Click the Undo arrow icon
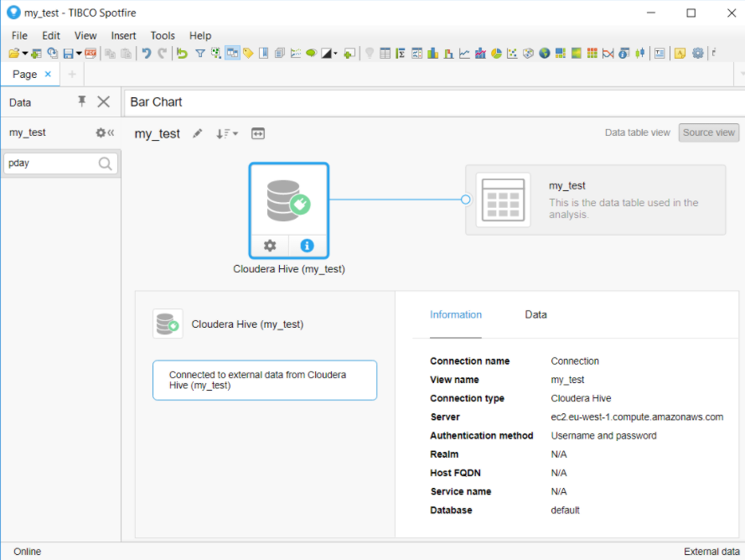 [147, 54]
